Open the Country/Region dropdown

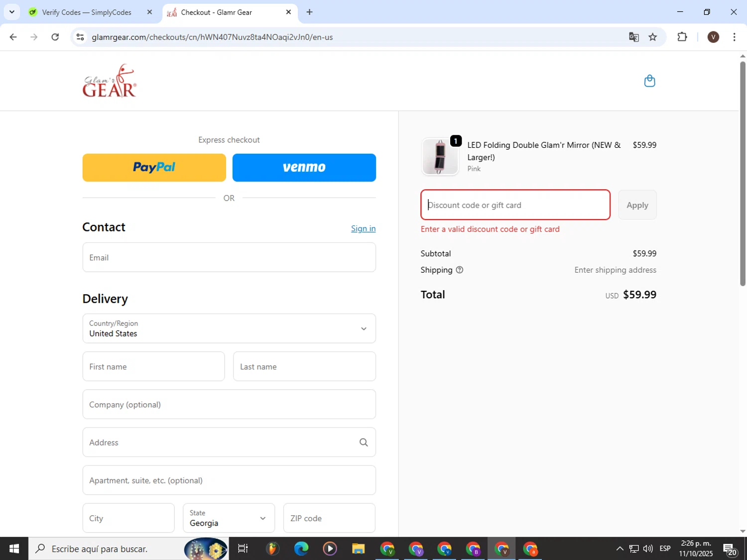tap(229, 328)
